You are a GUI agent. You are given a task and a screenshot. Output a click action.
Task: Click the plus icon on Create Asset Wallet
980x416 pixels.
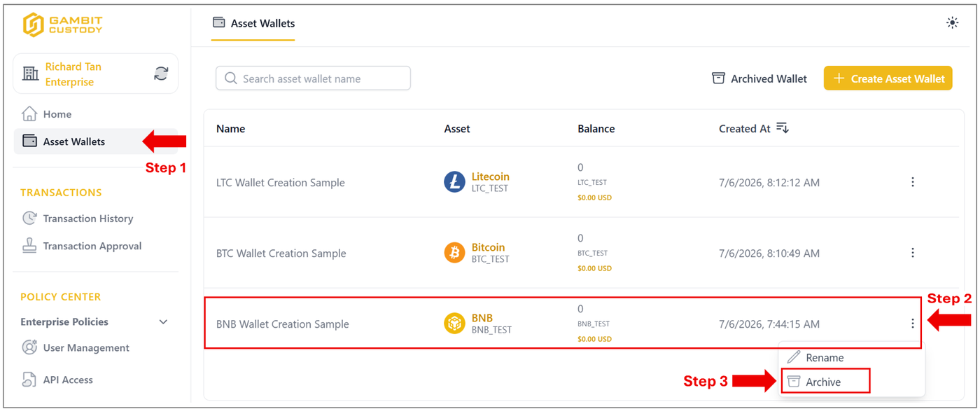coord(839,78)
